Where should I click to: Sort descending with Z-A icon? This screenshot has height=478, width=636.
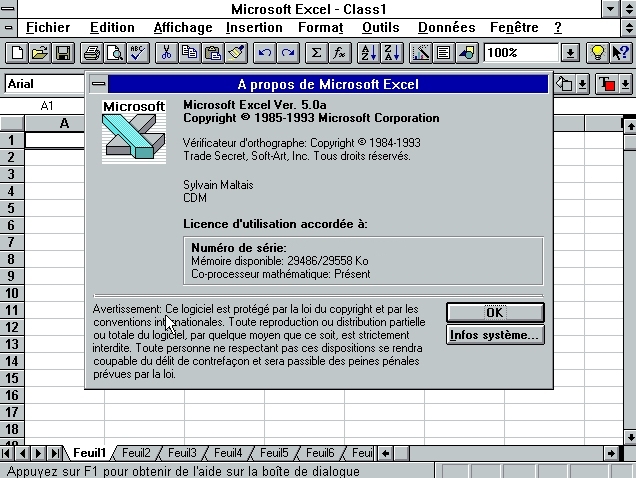click(x=391, y=53)
